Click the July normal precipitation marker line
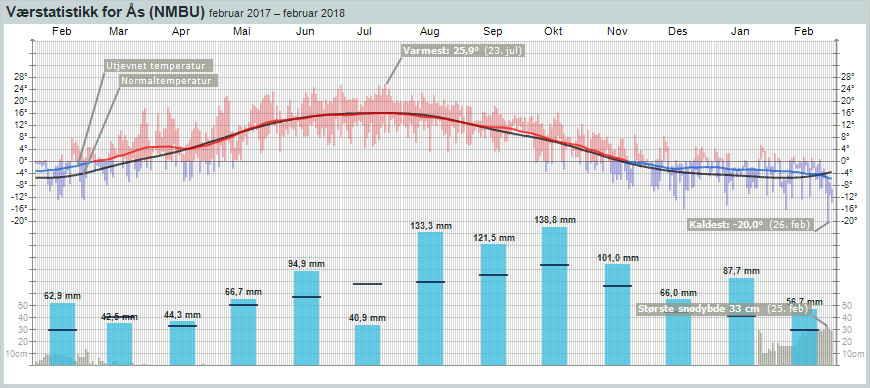Image resolution: width=870 pixels, height=388 pixels. tap(367, 284)
